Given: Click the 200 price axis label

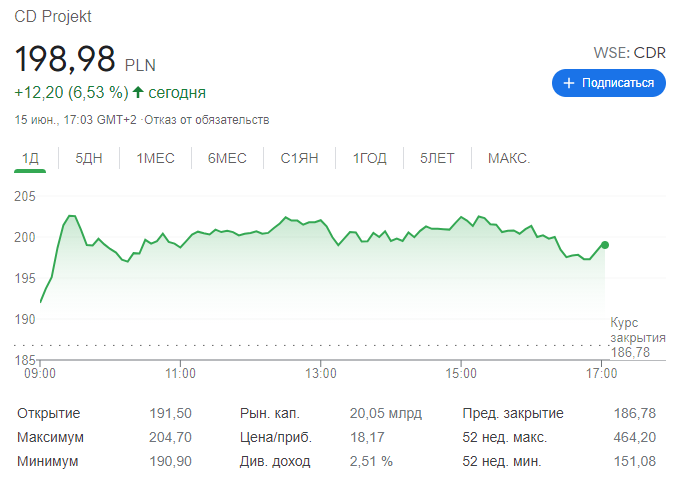Looking at the screenshot, I should tap(25, 237).
